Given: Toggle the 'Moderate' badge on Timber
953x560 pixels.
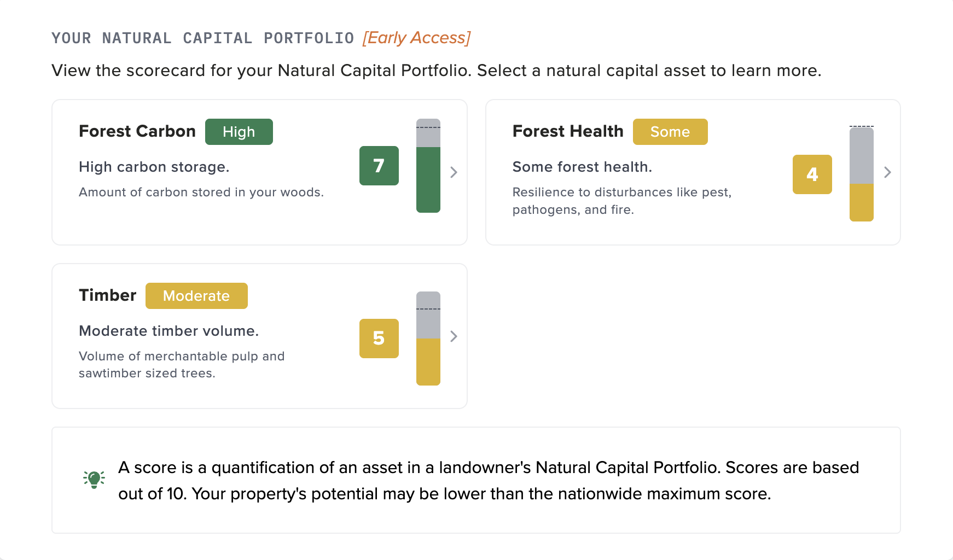Looking at the screenshot, I should pyautogui.click(x=196, y=295).
